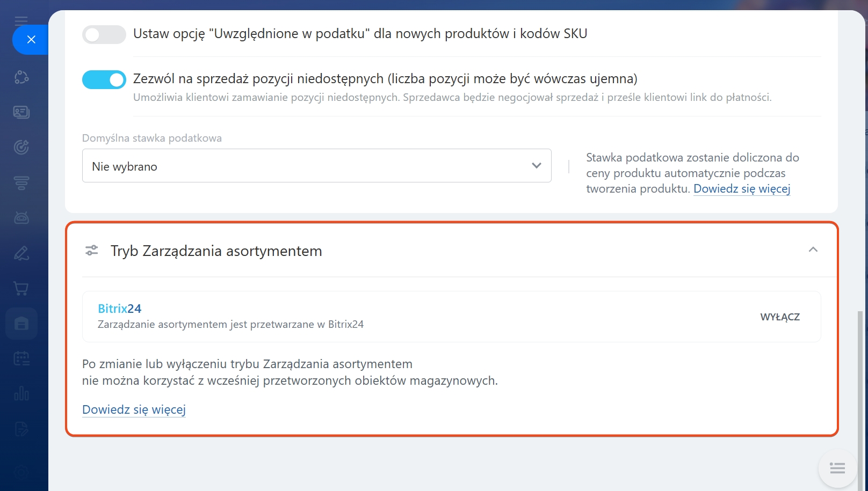Open the collaboration circle icon in sidebar
The width and height of the screenshot is (868, 491).
21,77
